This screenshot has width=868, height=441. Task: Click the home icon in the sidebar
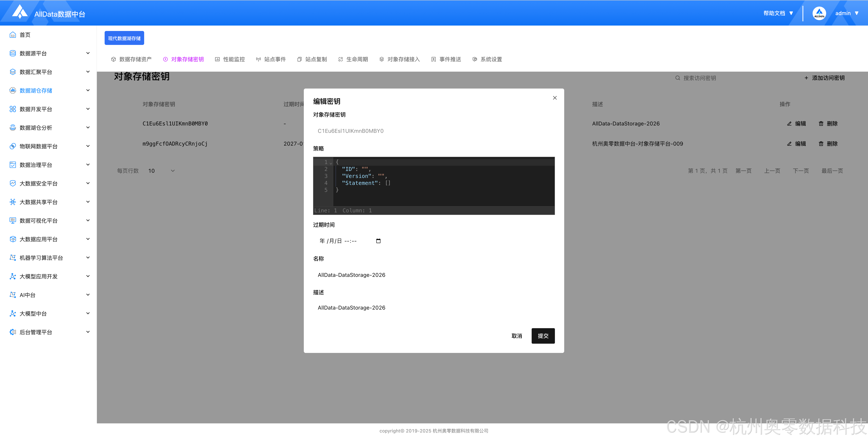[x=13, y=35]
